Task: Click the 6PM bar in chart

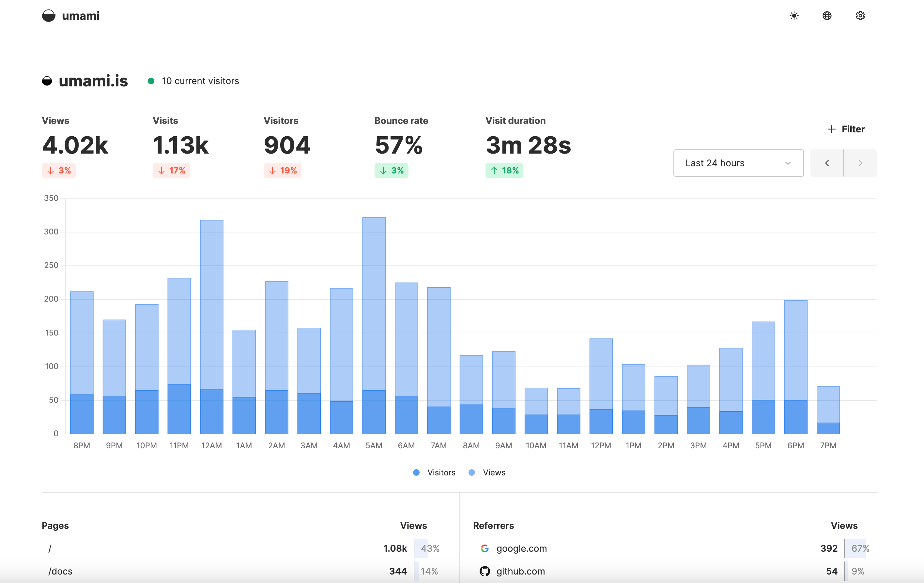Action: 796,367
